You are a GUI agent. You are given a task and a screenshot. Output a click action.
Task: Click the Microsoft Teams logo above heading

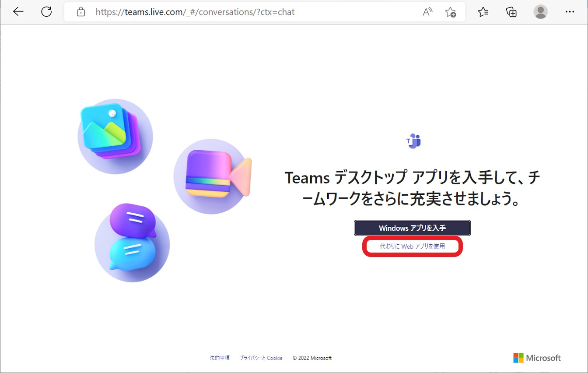click(x=413, y=141)
